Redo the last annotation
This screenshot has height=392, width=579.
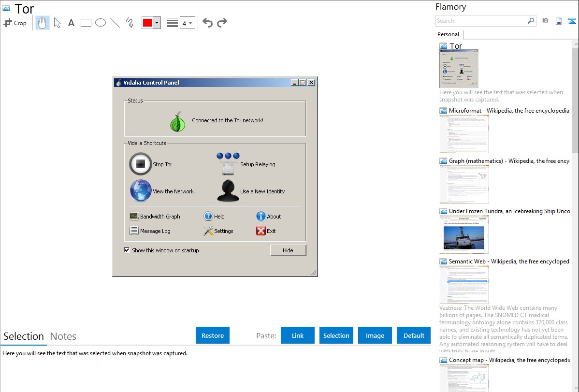point(222,23)
